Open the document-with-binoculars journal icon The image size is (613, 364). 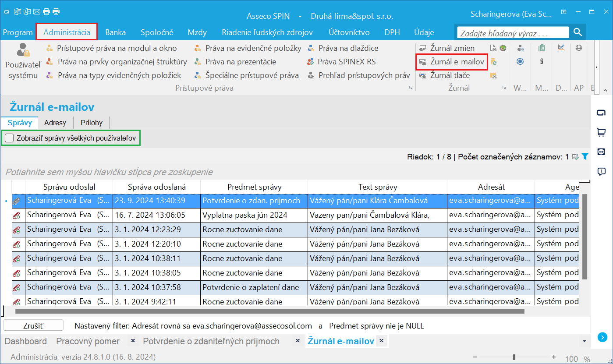(x=493, y=48)
